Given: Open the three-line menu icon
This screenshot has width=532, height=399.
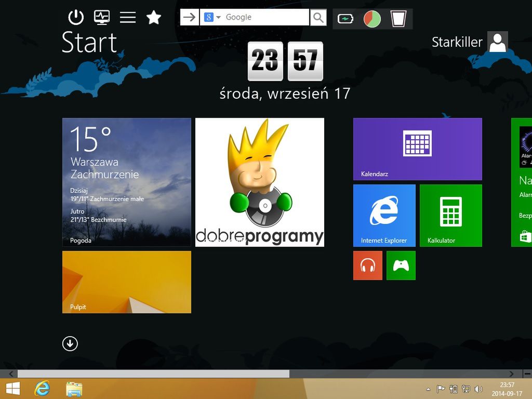Looking at the screenshot, I should pyautogui.click(x=128, y=17).
